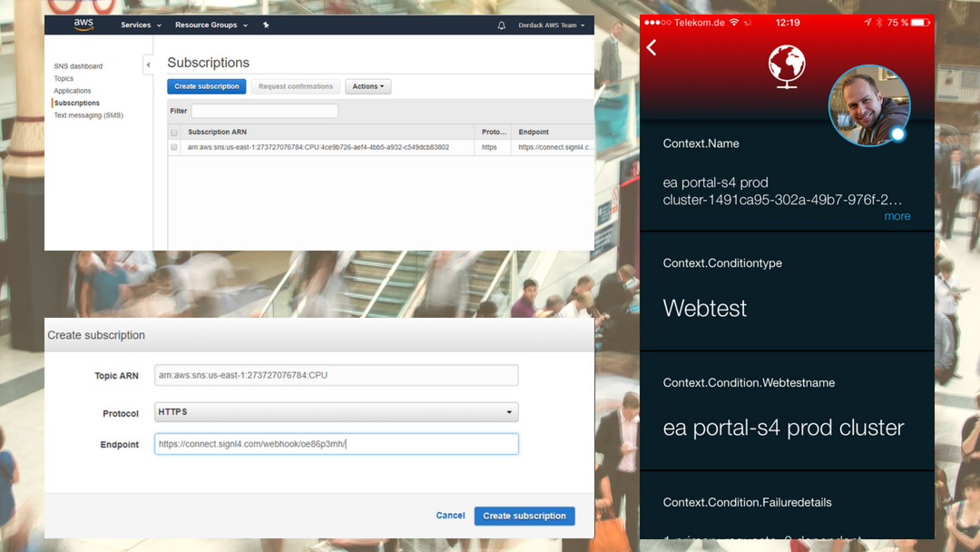This screenshot has width=980, height=552.
Task: Tap the phone Wi-Fi status icon
Action: pyautogui.click(x=734, y=23)
